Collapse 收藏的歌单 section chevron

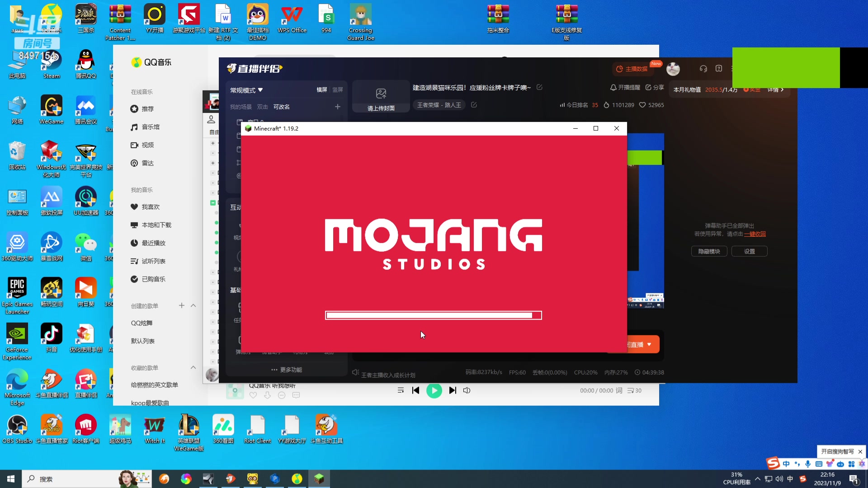point(193,367)
